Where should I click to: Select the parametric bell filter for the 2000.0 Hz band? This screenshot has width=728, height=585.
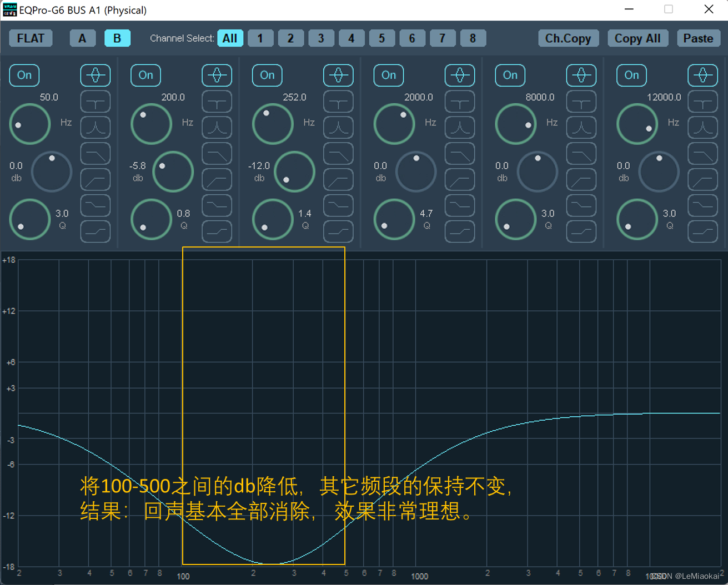click(460, 75)
